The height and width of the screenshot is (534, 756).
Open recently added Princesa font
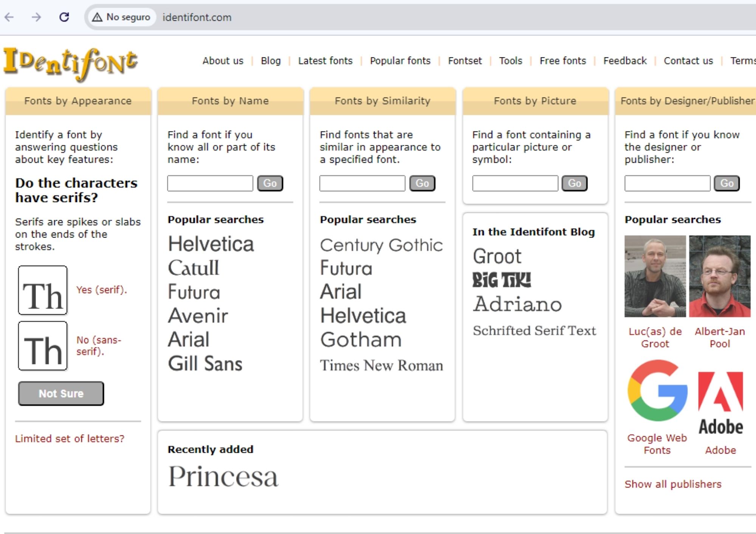click(223, 477)
